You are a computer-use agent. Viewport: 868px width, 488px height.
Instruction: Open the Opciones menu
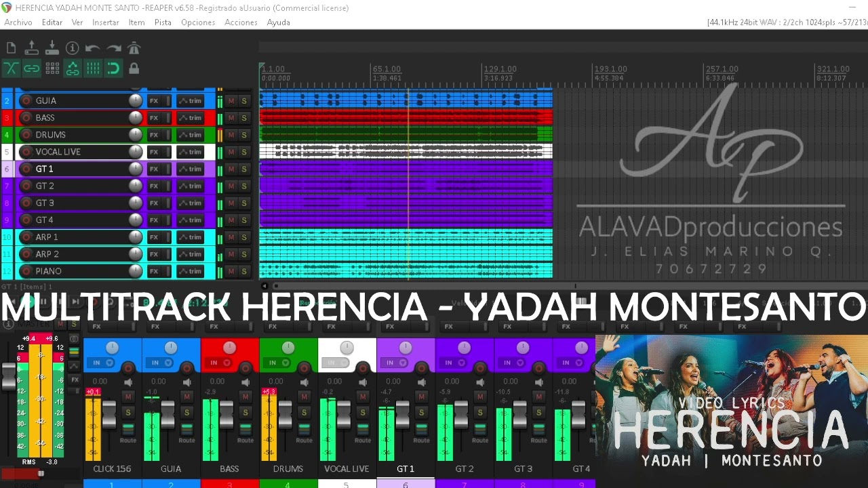coord(198,22)
